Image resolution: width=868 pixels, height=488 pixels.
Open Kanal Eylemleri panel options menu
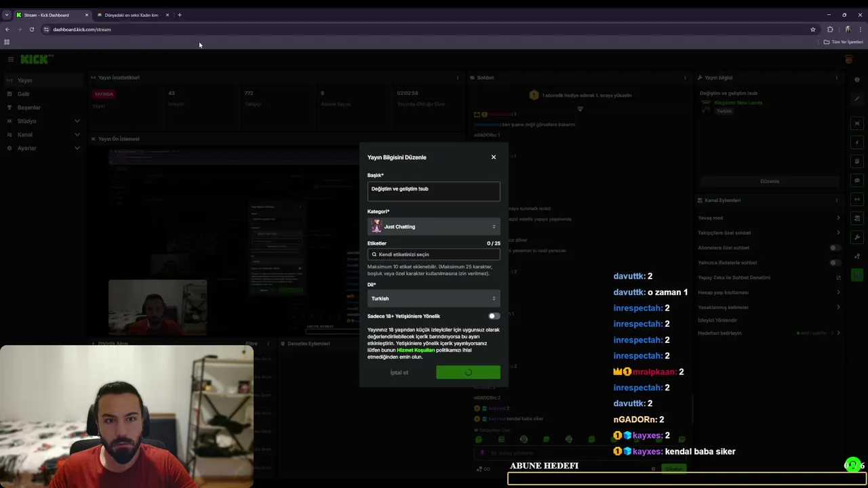click(837, 200)
